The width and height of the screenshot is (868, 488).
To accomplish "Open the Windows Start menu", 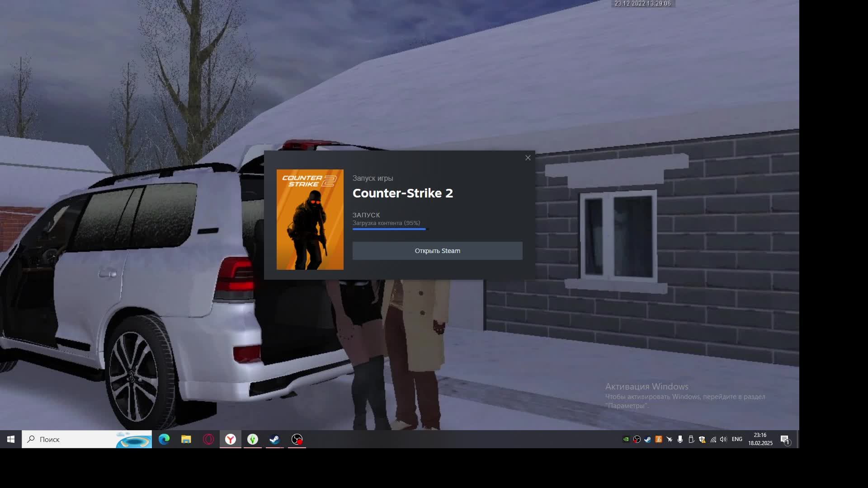I will [x=11, y=439].
